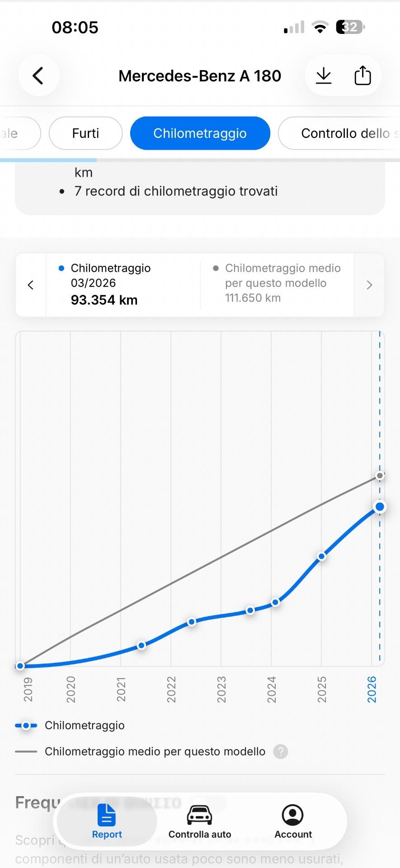Switch to the Furti tab
Screen dimensions: 400x868
[85, 133]
